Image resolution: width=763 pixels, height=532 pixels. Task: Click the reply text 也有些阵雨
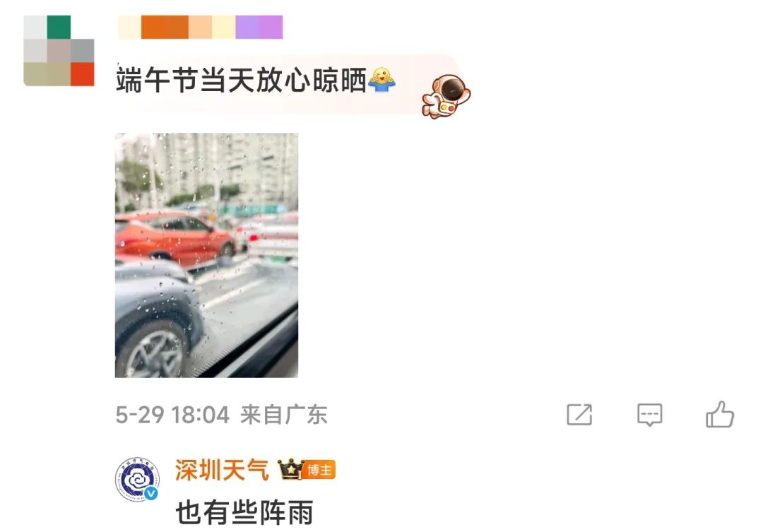coord(244,512)
